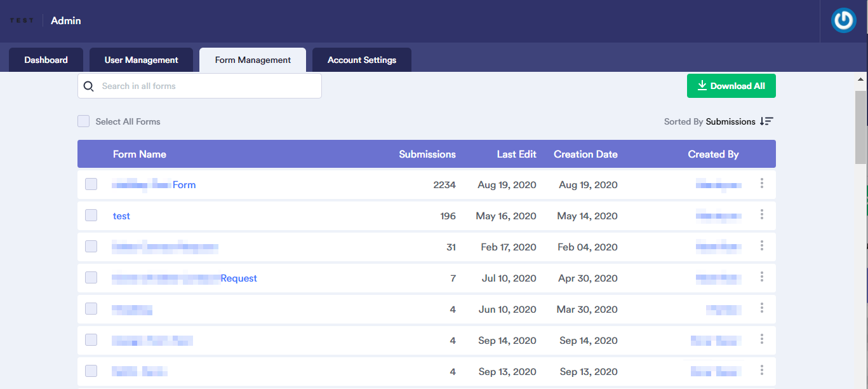Expand options menu for Sep 14, 2020 form

click(761, 339)
